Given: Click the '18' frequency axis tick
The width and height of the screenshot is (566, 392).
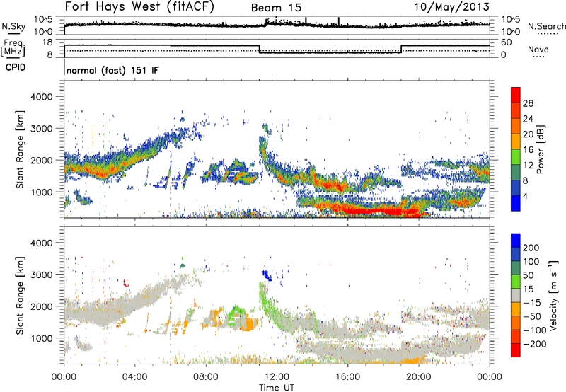Looking at the screenshot, I should tap(47, 42).
